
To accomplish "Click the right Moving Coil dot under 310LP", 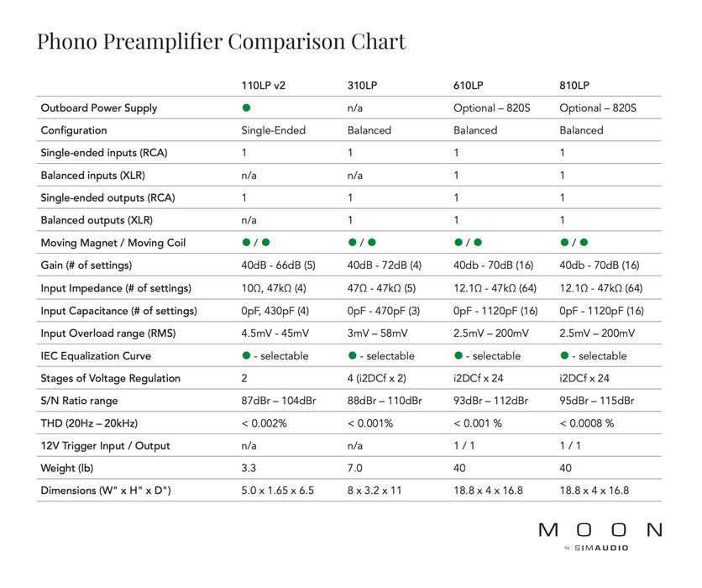I will click(x=371, y=243).
